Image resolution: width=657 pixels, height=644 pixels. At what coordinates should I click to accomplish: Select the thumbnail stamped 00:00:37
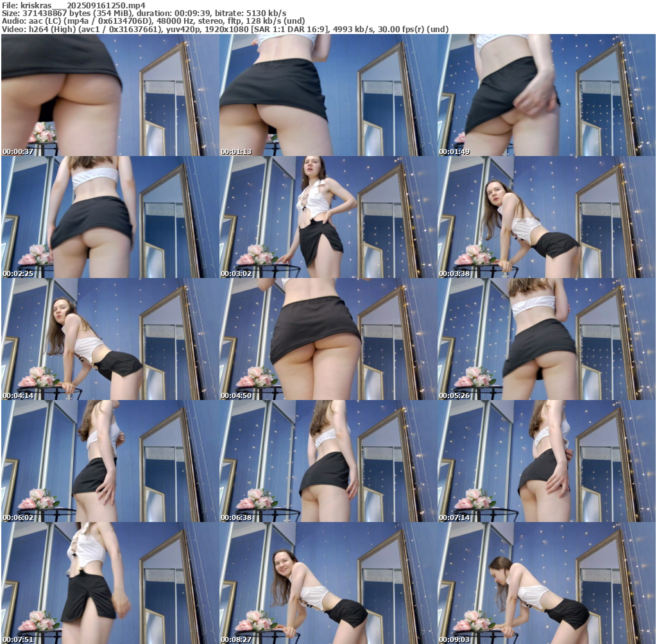tap(110, 95)
